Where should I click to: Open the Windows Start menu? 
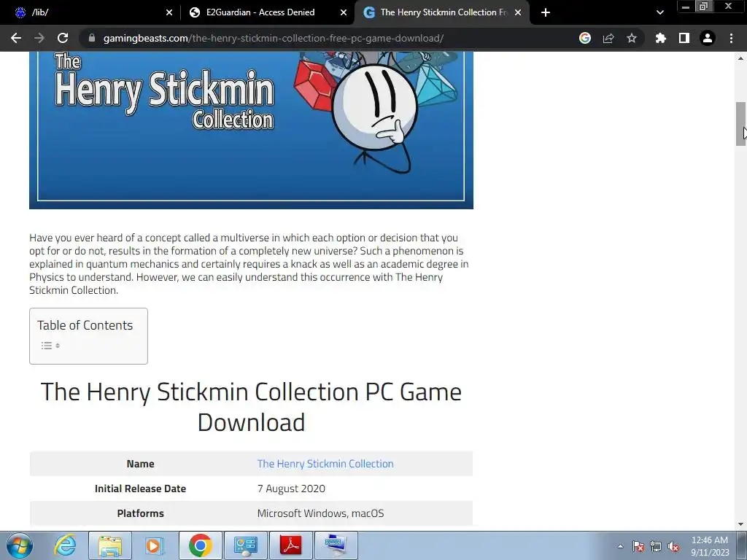(x=19, y=545)
